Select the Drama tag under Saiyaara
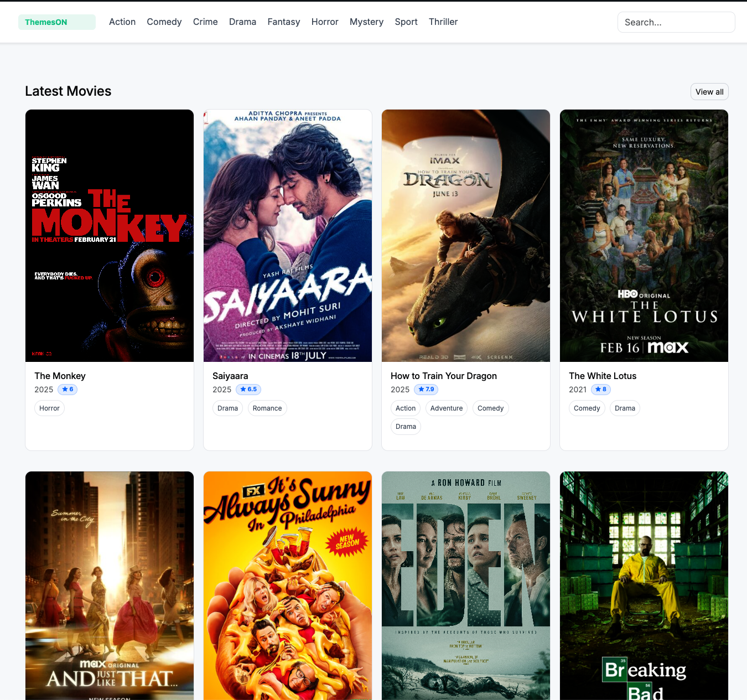 227,408
